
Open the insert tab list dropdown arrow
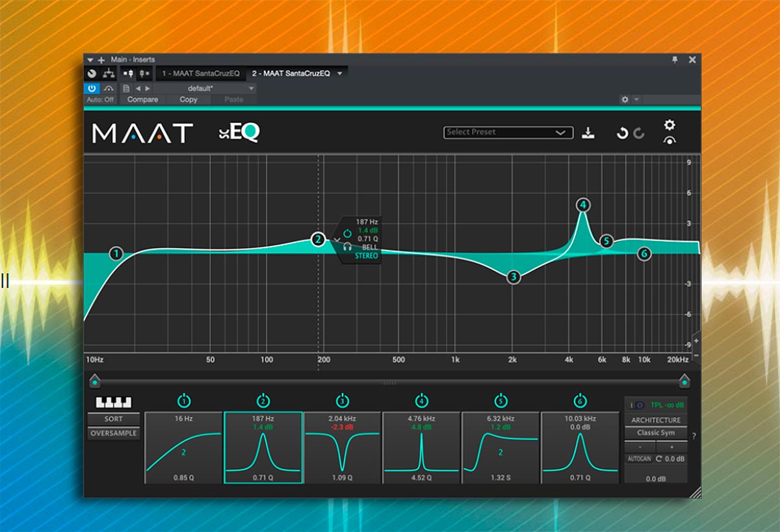pos(339,73)
